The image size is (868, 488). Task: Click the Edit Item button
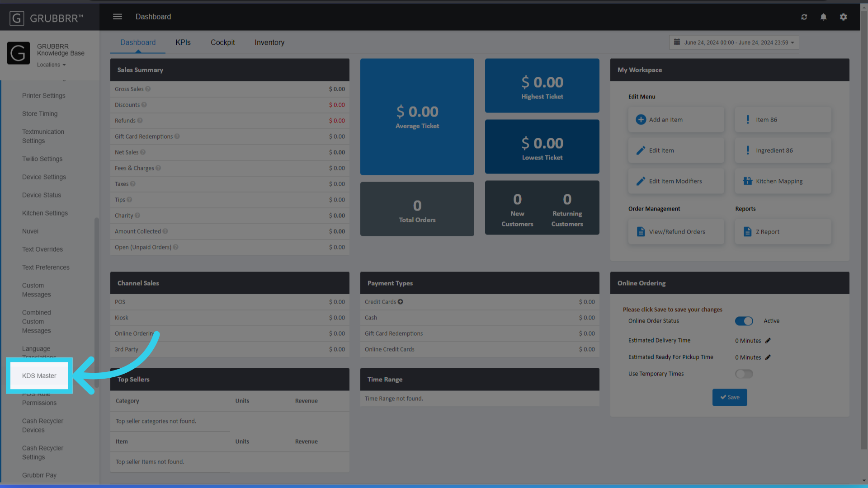pos(676,150)
